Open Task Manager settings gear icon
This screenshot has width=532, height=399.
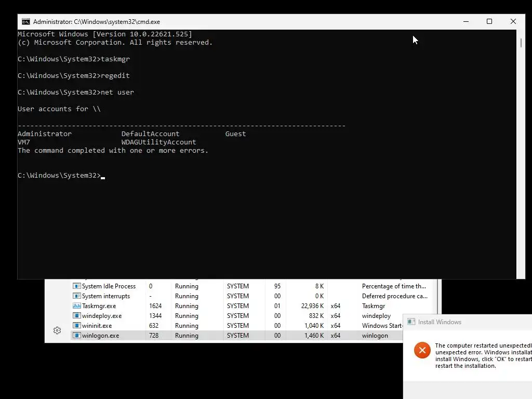pyautogui.click(x=57, y=330)
